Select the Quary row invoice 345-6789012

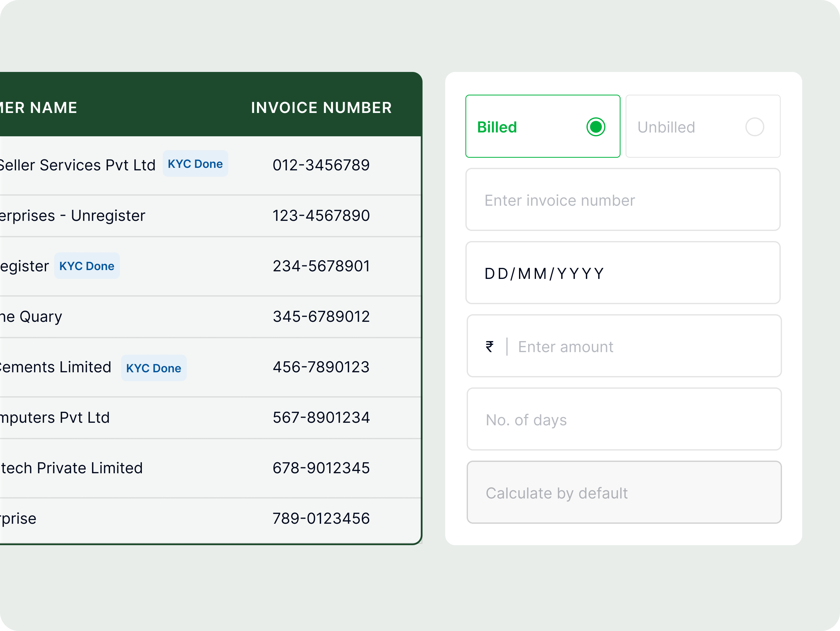[x=321, y=317]
